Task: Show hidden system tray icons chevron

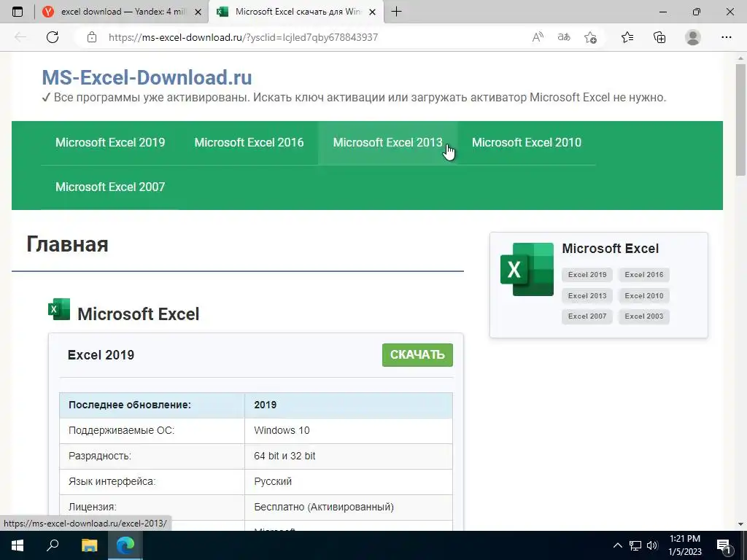Action: (617, 545)
